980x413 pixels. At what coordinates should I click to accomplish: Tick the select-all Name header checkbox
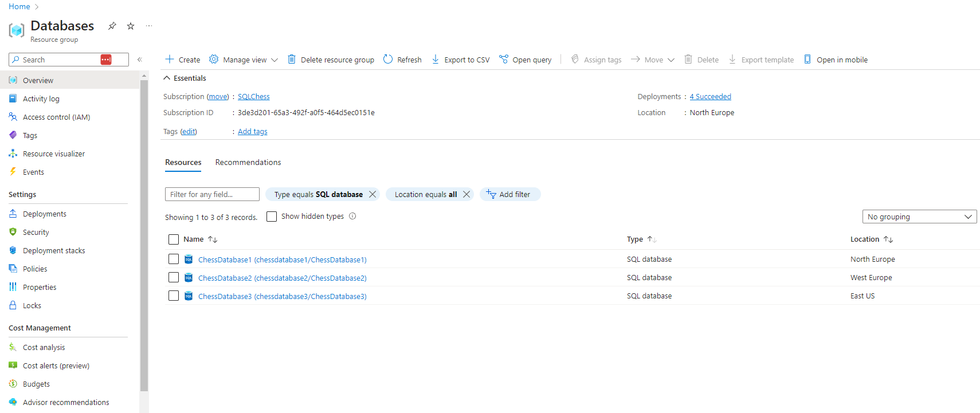click(x=174, y=239)
